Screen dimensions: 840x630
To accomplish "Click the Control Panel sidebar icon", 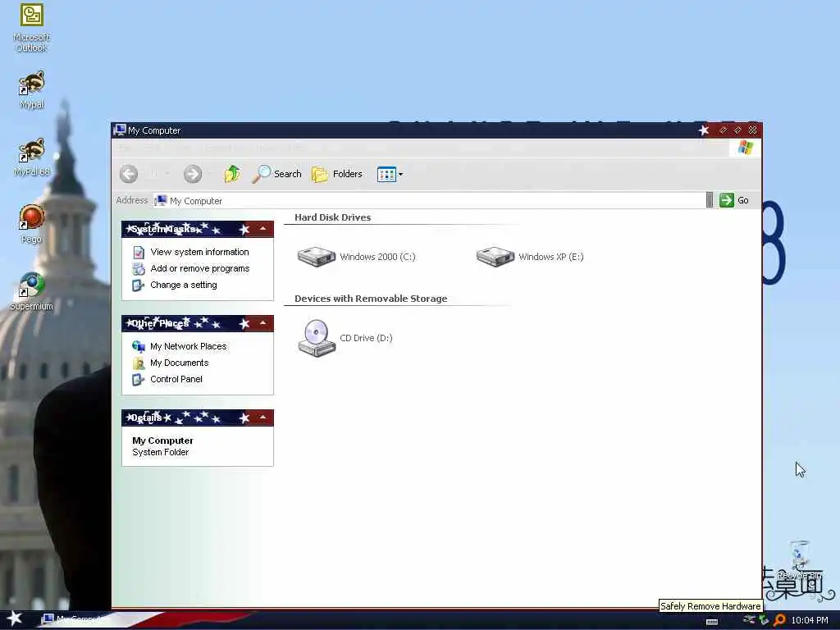I will [138, 380].
